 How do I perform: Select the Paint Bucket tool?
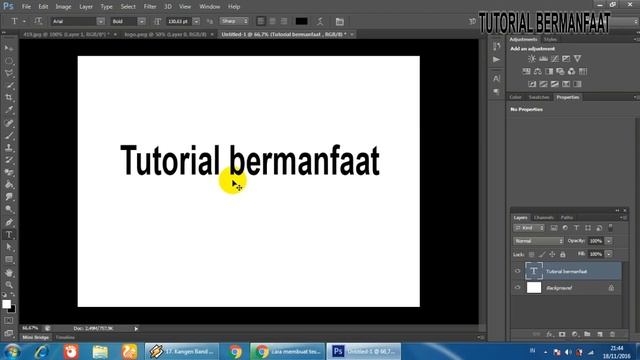9,185
